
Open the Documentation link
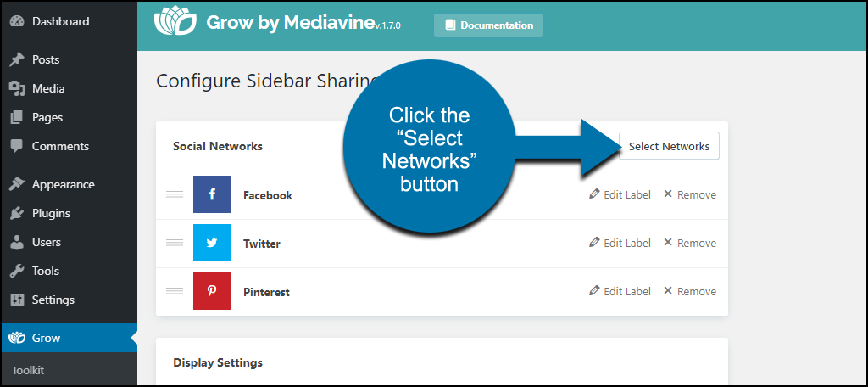(488, 25)
